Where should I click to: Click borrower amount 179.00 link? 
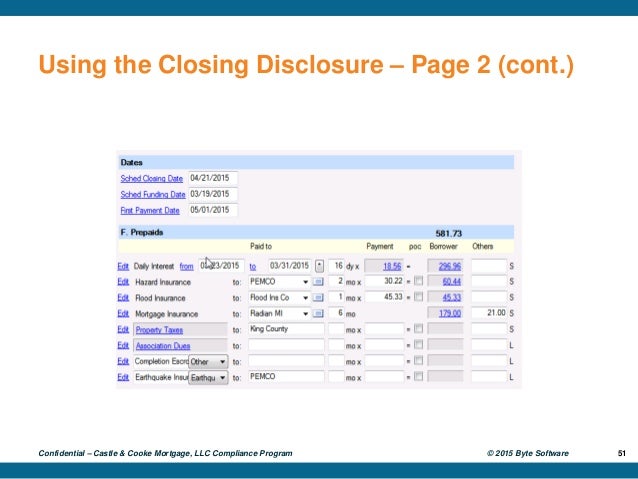(450, 313)
